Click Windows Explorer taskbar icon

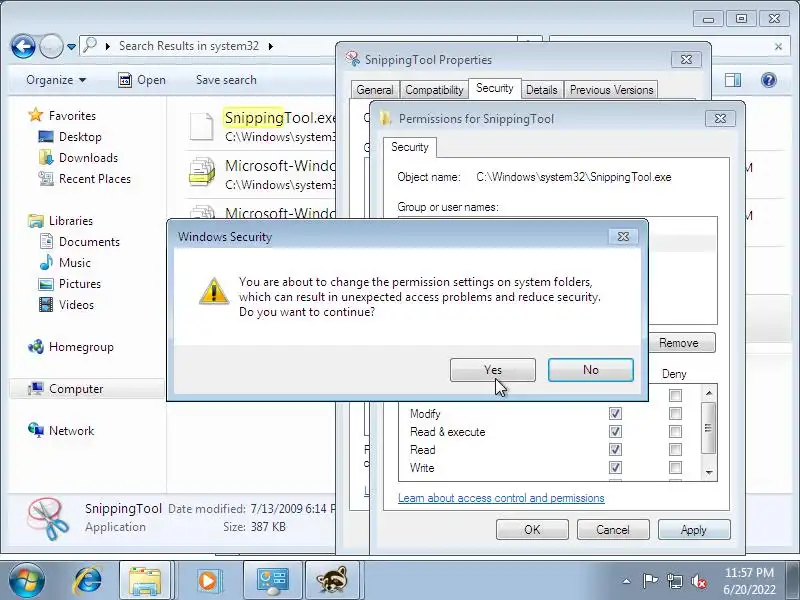(x=145, y=581)
